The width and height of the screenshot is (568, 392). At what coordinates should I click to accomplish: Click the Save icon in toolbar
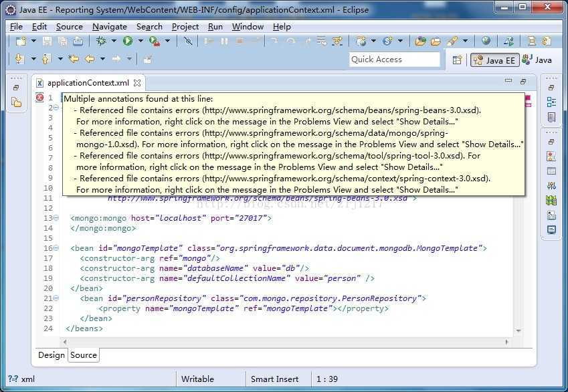coord(47,41)
